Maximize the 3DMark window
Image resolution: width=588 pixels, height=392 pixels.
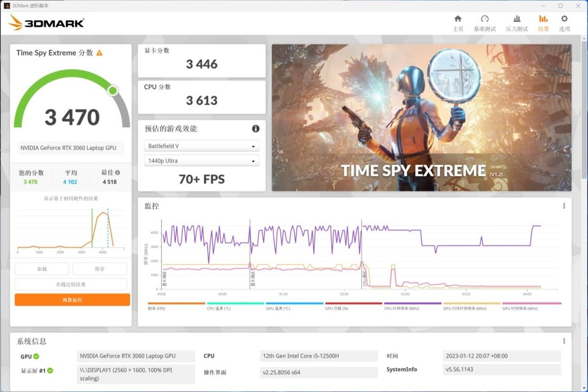pos(560,6)
